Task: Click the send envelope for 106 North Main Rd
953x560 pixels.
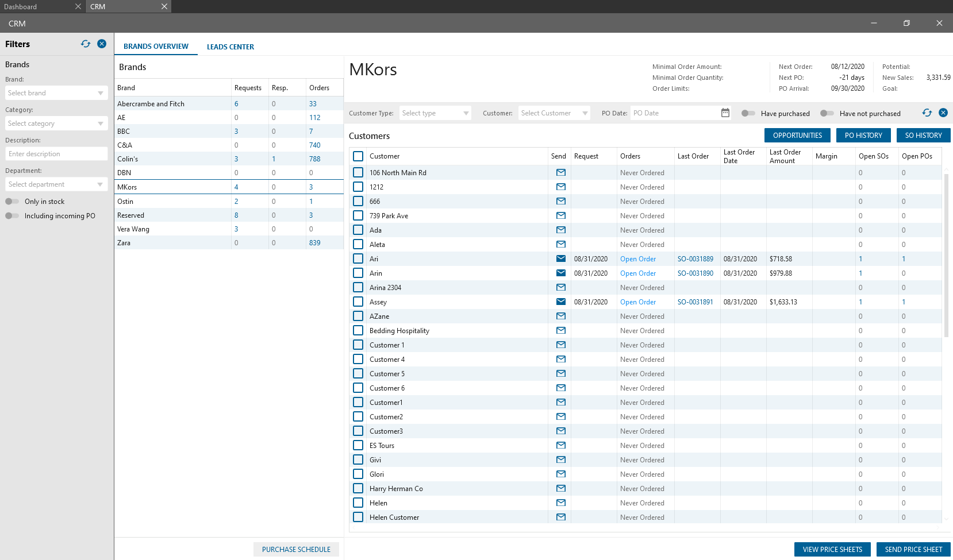Action: pos(561,172)
